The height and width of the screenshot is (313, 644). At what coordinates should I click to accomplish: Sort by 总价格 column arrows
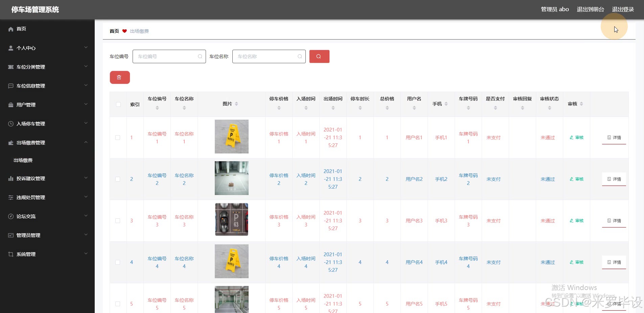point(387,108)
